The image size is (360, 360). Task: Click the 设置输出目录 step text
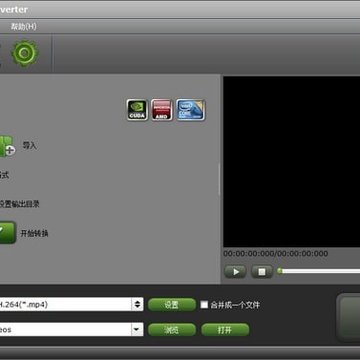(20, 204)
